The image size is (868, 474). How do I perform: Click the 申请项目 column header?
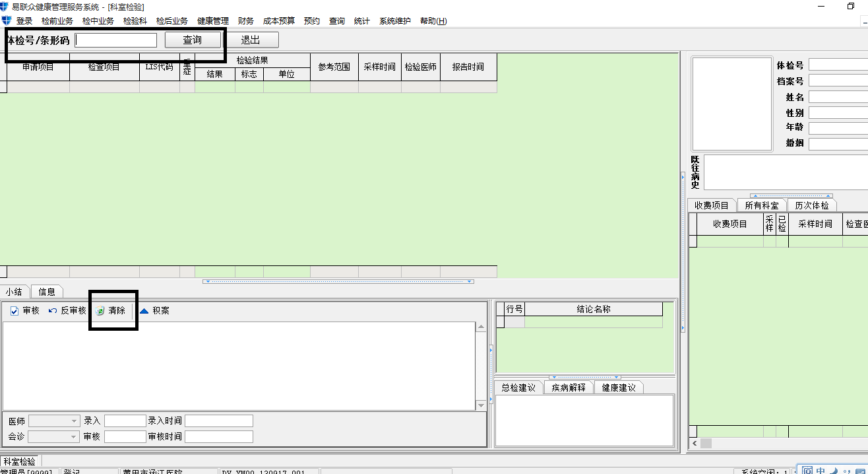tap(38, 67)
